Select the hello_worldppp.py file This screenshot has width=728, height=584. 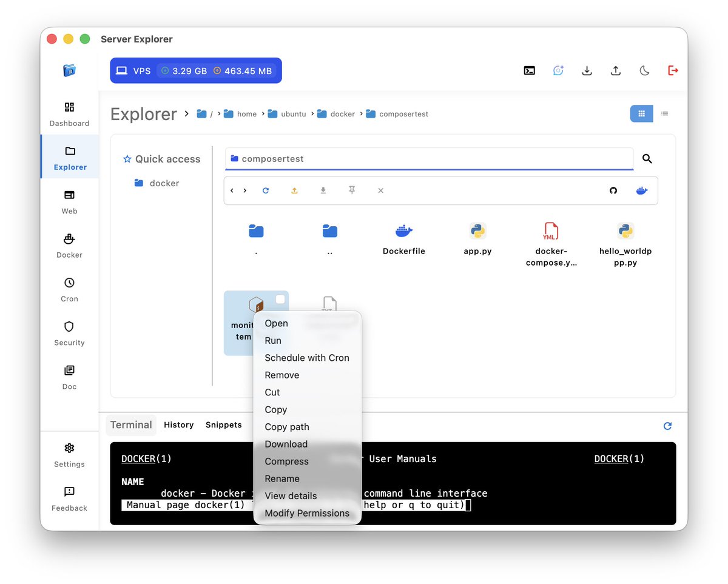(625, 244)
